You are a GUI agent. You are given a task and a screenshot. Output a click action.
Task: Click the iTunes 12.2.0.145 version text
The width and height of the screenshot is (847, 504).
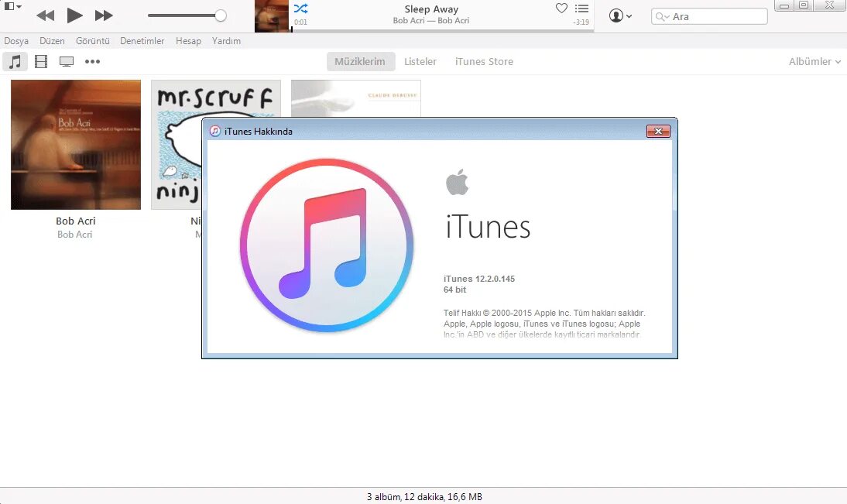click(479, 279)
